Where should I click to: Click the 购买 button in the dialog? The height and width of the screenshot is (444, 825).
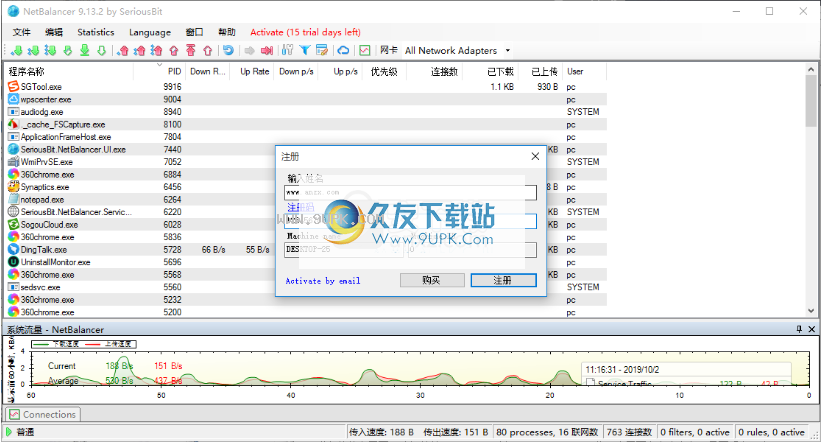(432, 280)
